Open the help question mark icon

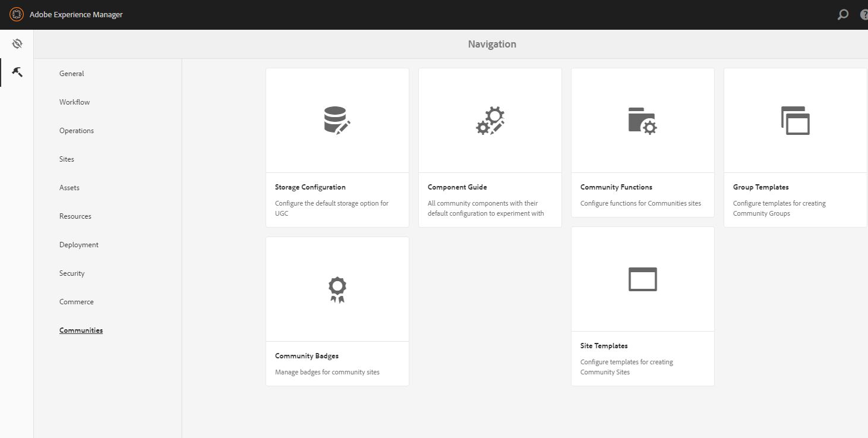click(864, 15)
